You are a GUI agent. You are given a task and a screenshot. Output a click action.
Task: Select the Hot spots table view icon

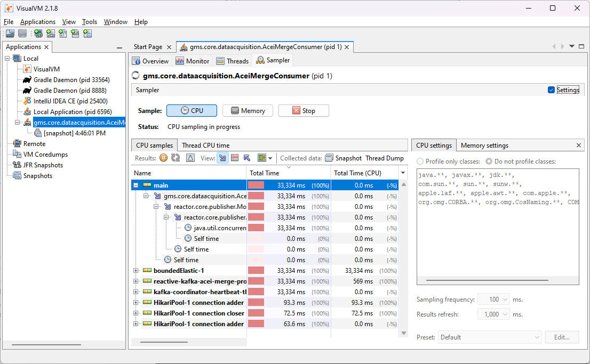pyautogui.click(x=235, y=158)
